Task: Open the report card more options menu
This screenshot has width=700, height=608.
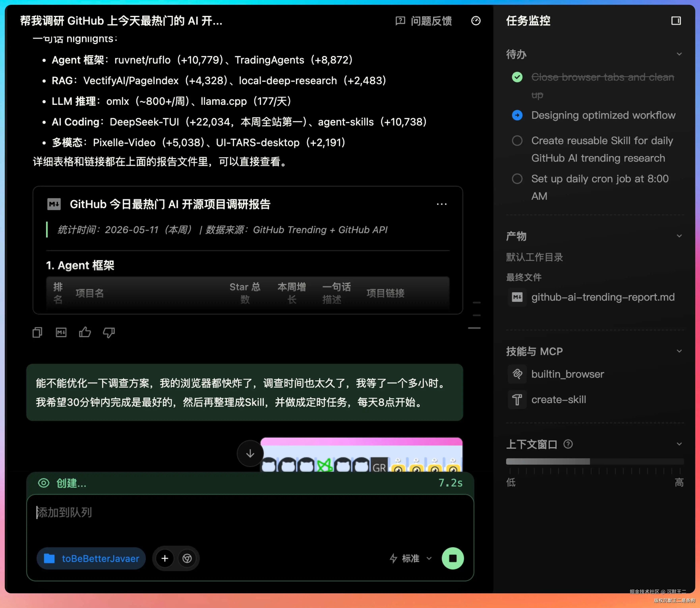Action: 442,204
